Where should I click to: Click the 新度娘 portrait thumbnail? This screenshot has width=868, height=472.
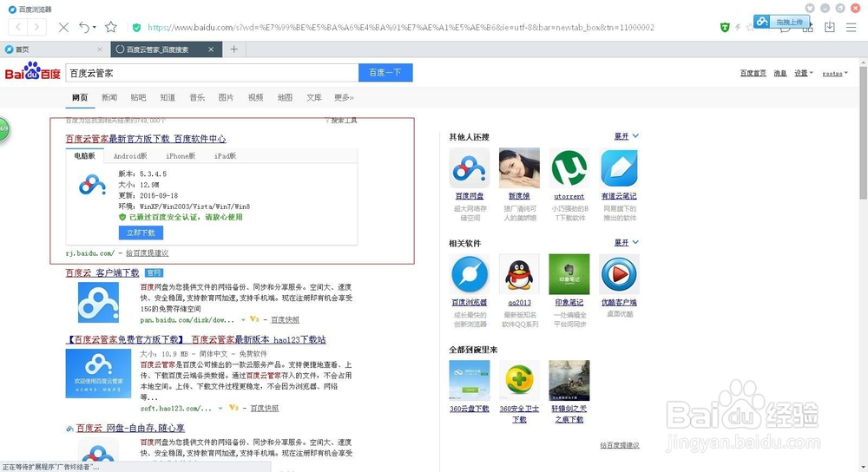(519, 168)
